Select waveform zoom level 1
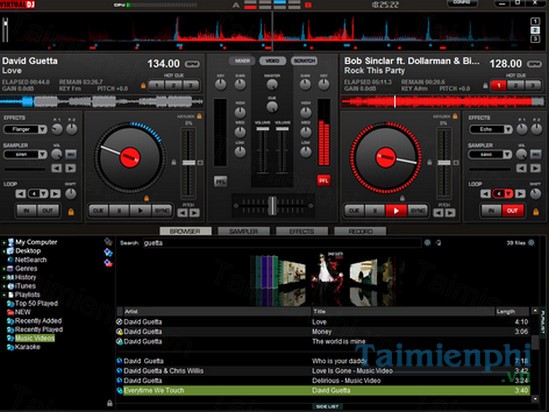 535,21
